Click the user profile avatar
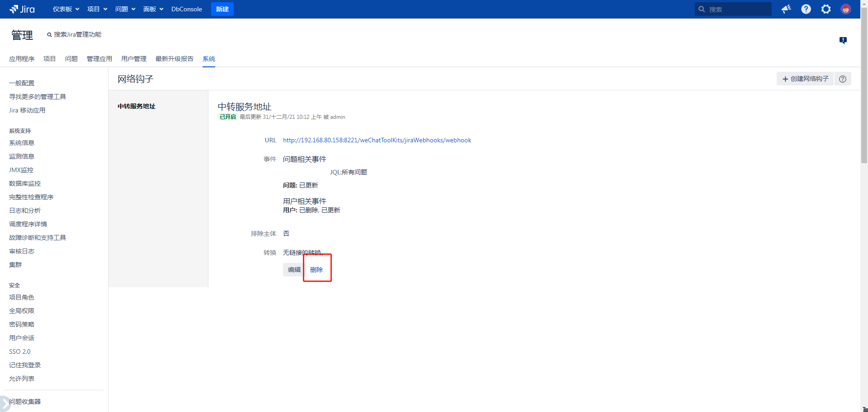This screenshot has width=868, height=412. [x=846, y=9]
